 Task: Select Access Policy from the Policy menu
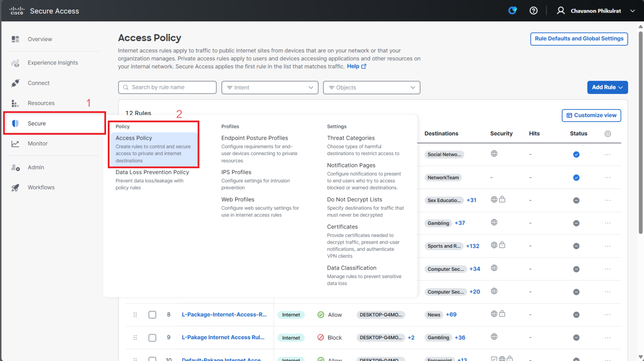(x=133, y=138)
